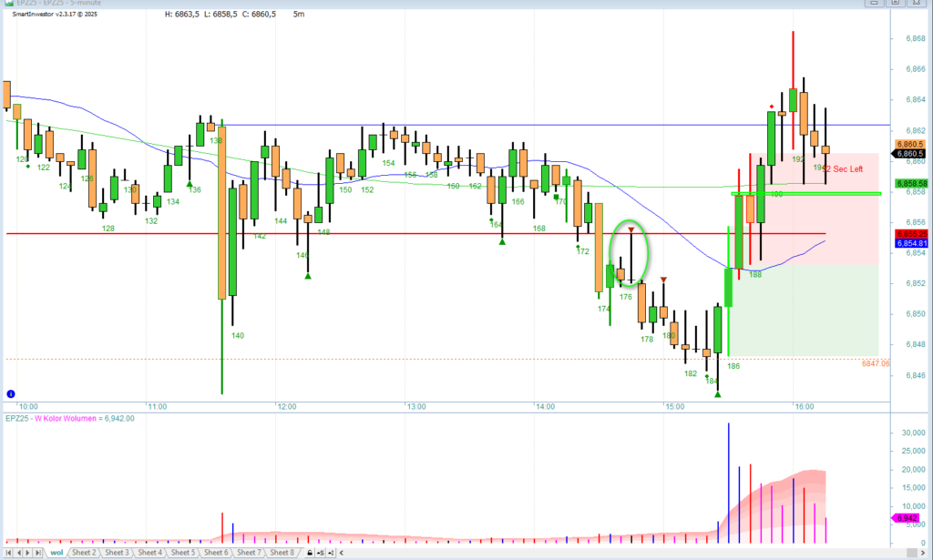This screenshot has height=560, width=933.
Task: Switch to the wol sheet tab
Action: [56, 553]
